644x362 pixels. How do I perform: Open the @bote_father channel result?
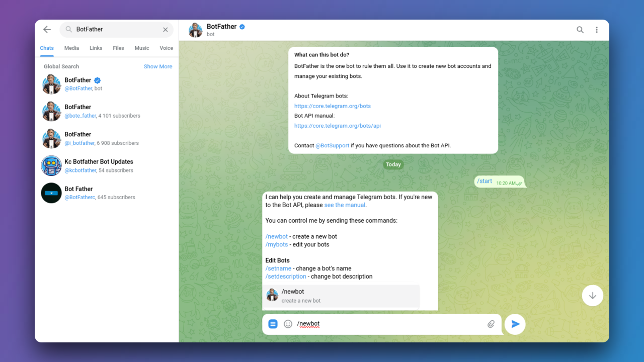(107, 111)
